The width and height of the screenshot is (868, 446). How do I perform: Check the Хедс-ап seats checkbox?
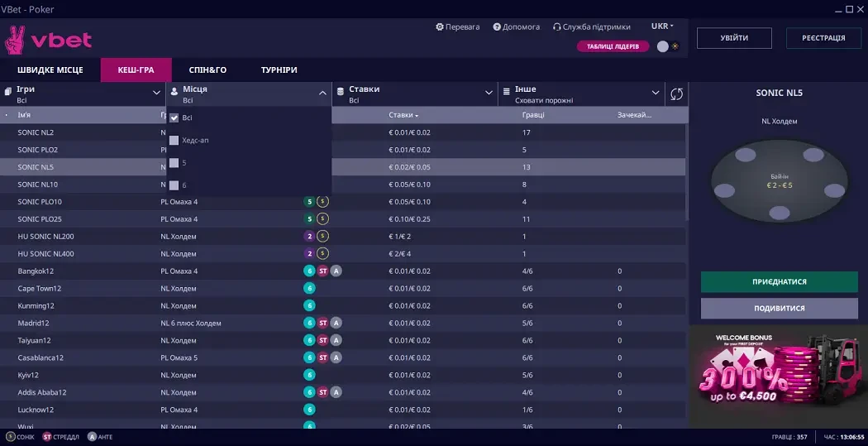(174, 140)
